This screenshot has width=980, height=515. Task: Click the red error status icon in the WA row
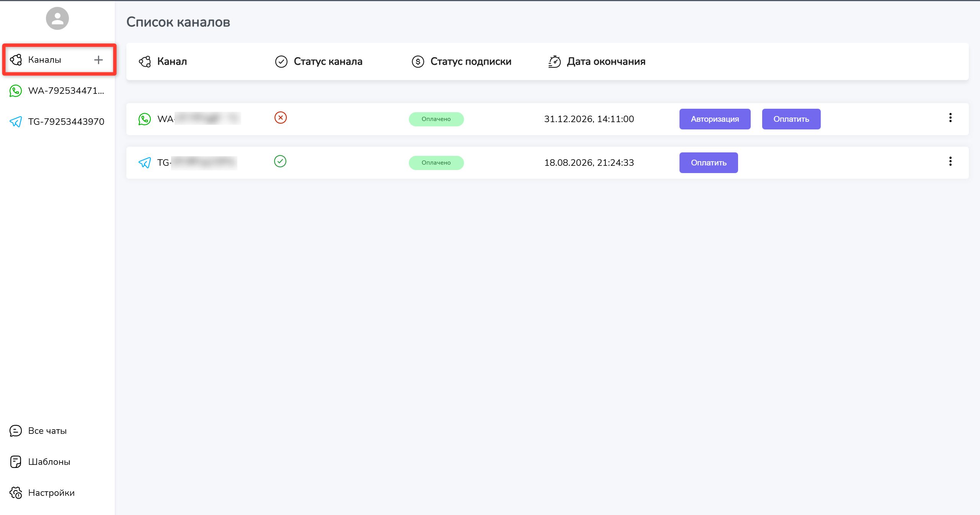point(281,118)
